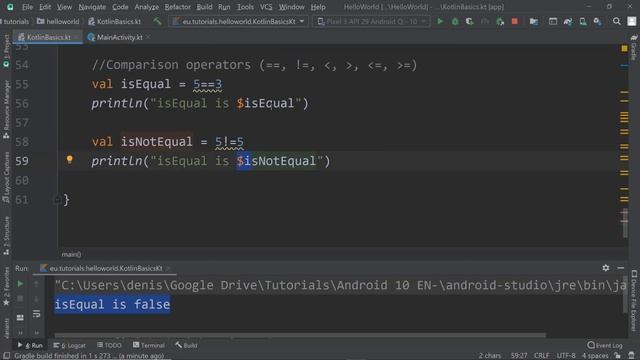Image resolution: width=640 pixels, height=360 pixels.
Task: Open the project structure folder icon
Action: click(x=533, y=21)
